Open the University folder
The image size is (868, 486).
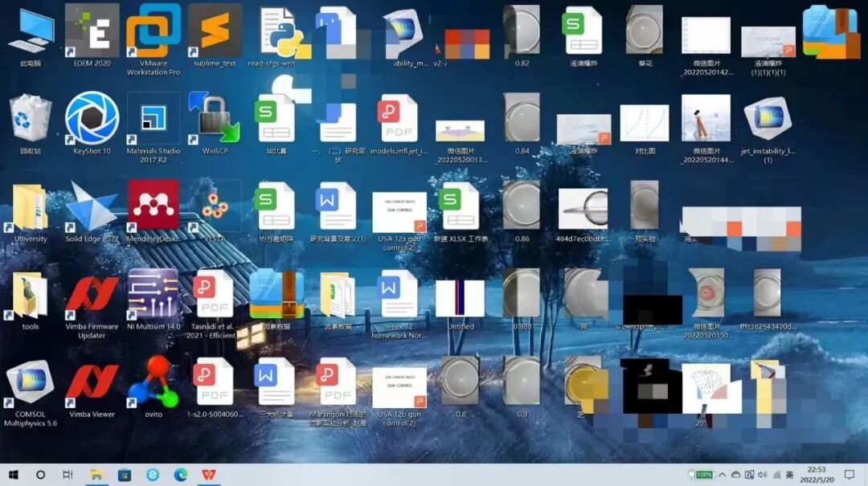tap(31, 212)
